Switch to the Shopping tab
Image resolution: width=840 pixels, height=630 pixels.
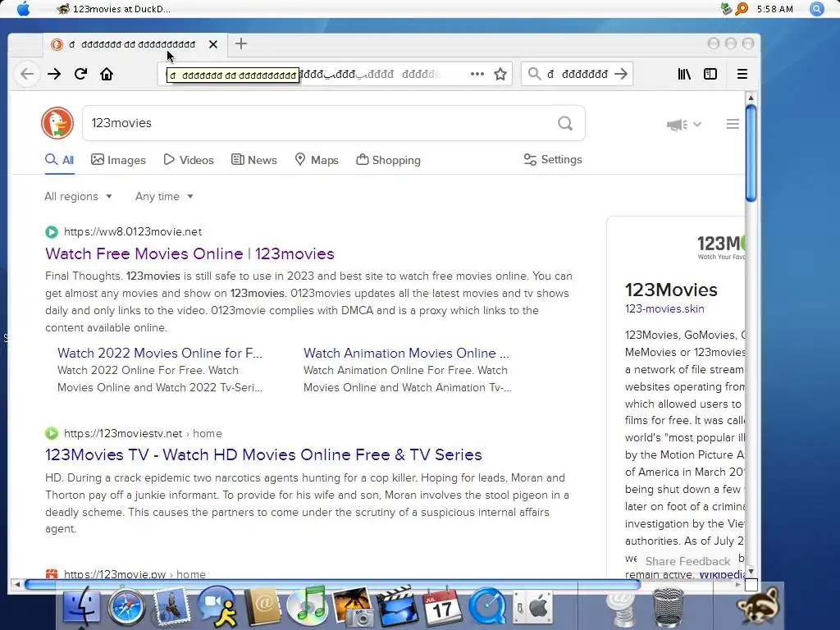coord(388,160)
